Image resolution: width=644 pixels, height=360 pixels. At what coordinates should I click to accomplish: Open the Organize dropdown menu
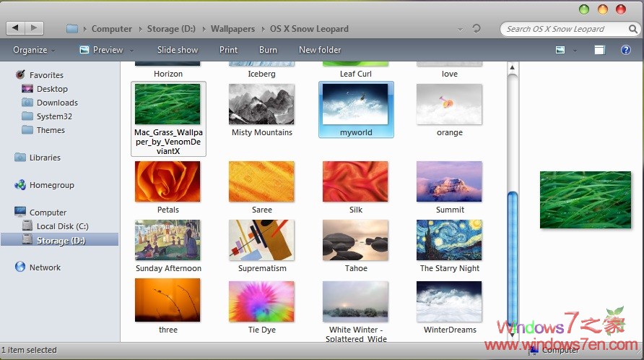(34, 50)
